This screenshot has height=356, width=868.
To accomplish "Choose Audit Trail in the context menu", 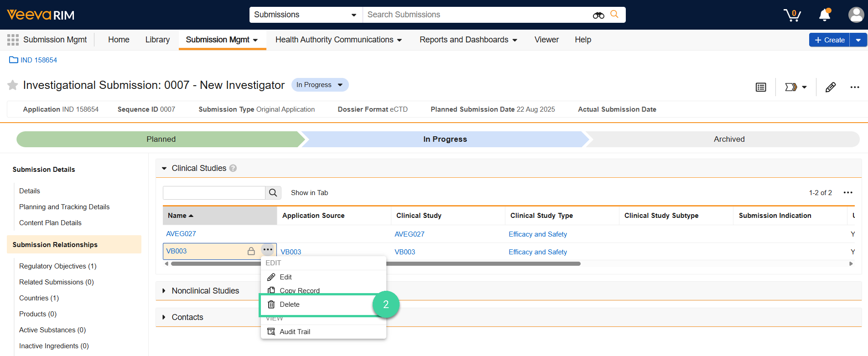I will (295, 332).
